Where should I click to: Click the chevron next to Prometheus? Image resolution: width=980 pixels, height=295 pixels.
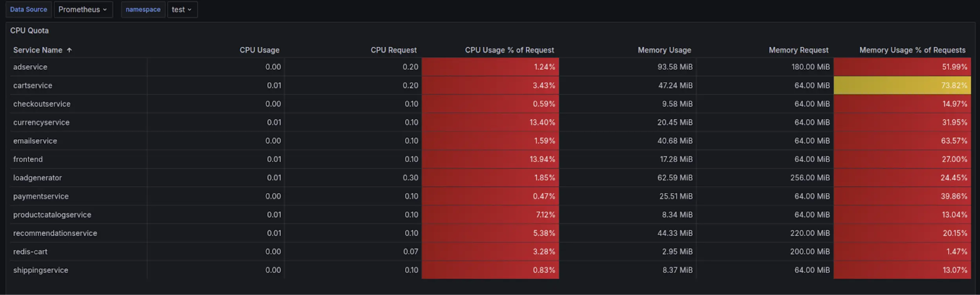(x=105, y=9)
